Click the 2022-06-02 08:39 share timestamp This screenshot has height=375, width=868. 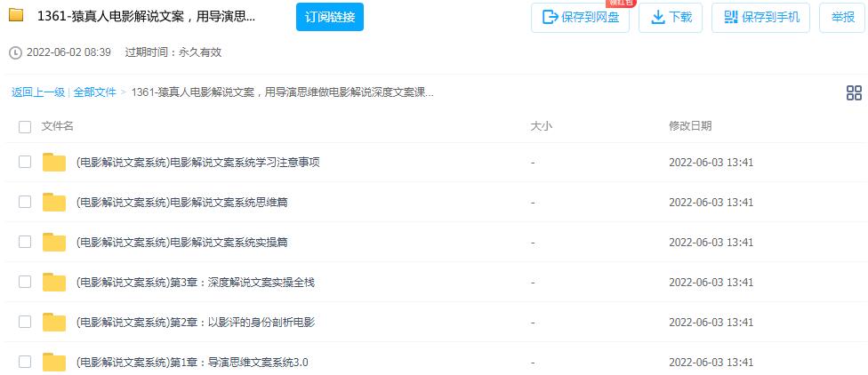pyautogui.click(x=68, y=52)
